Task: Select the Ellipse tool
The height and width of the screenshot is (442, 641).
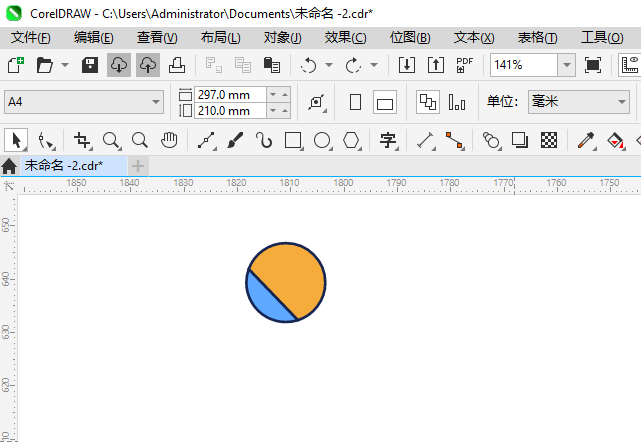Action: (x=322, y=141)
